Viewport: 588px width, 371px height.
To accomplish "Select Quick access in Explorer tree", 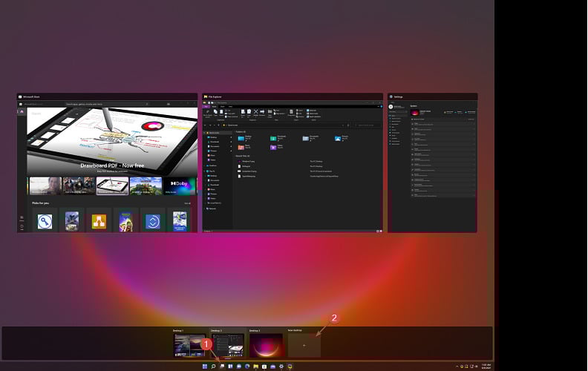I will point(212,133).
